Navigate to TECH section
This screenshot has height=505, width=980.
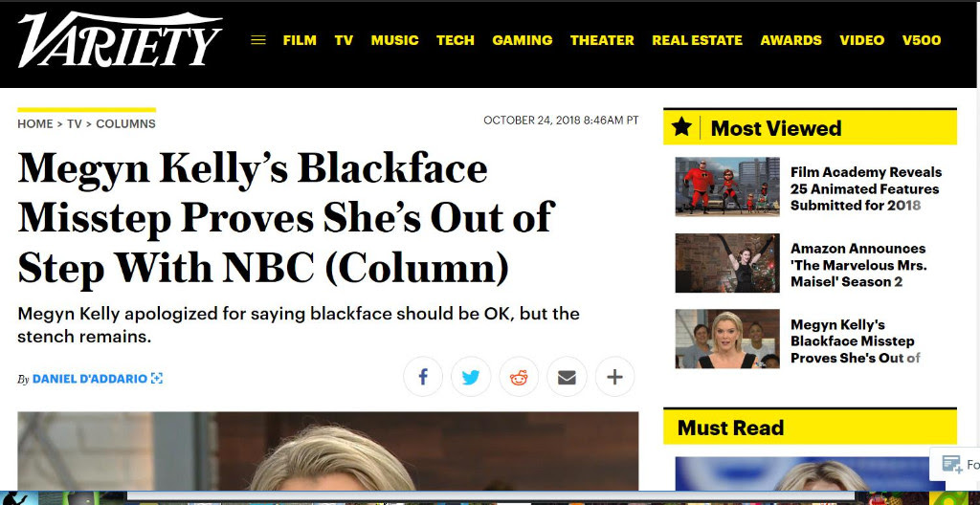click(455, 40)
